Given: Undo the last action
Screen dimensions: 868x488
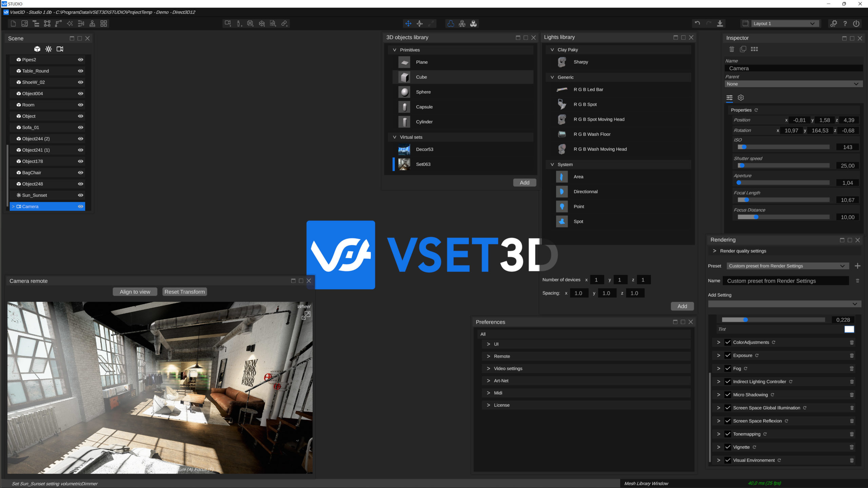Looking at the screenshot, I should (x=697, y=23).
